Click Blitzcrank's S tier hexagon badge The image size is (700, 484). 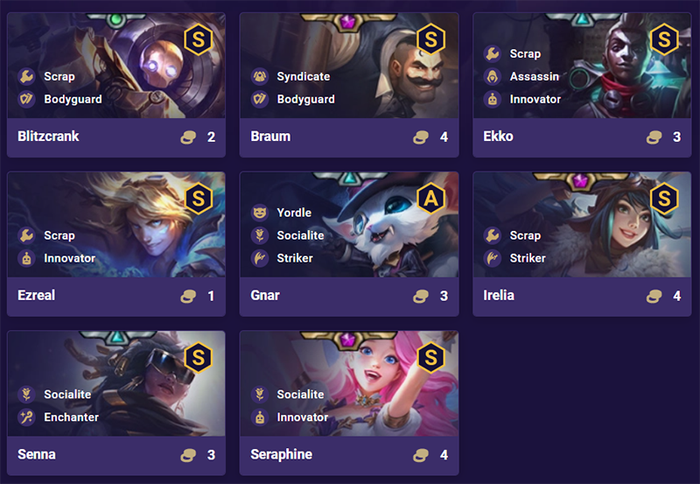(x=198, y=39)
